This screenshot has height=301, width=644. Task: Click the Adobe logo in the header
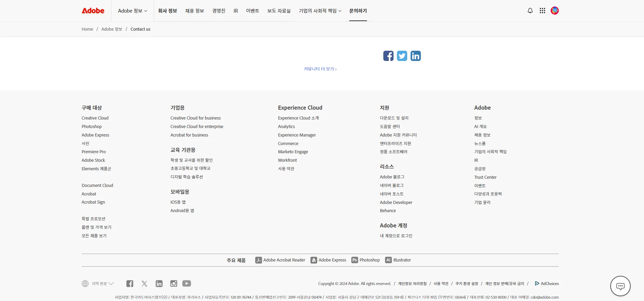pyautogui.click(x=93, y=11)
